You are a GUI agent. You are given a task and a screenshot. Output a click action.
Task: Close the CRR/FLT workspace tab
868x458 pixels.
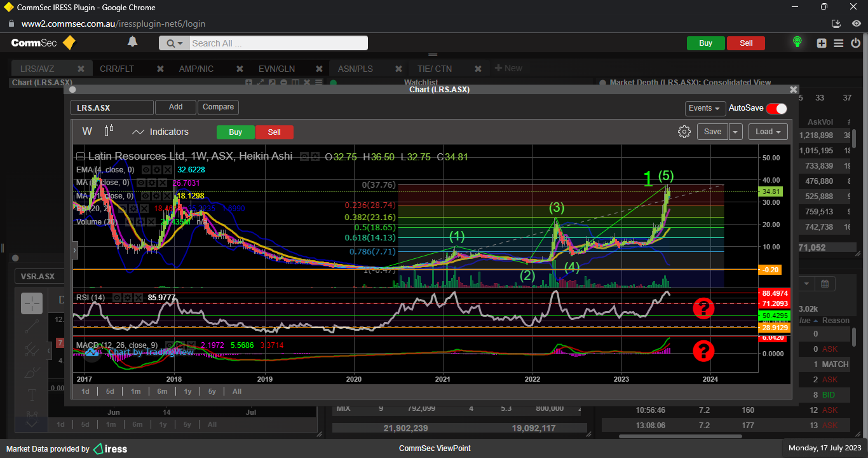click(160, 69)
